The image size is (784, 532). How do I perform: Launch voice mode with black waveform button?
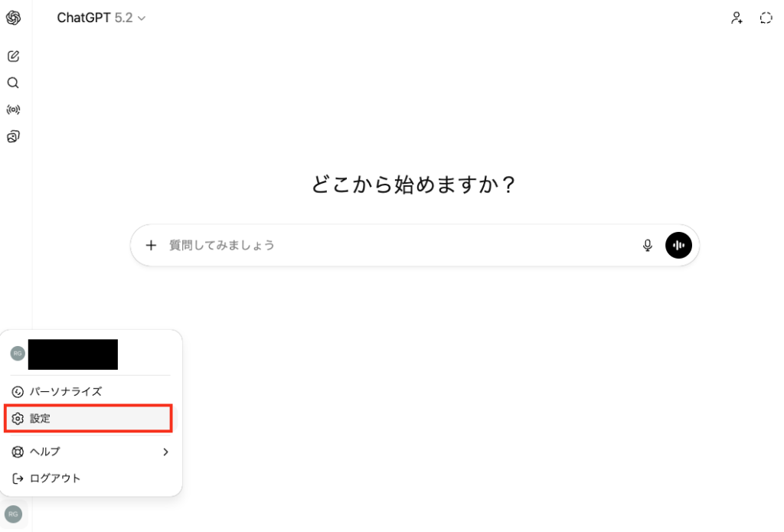point(678,245)
